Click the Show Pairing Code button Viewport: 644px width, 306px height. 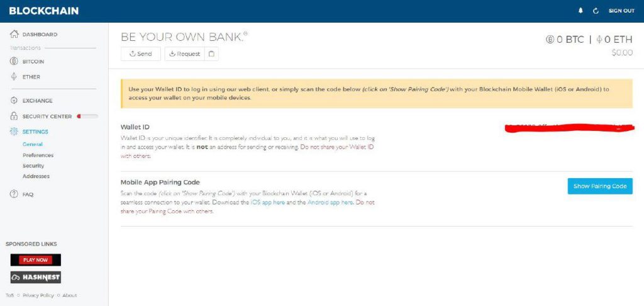(600, 186)
